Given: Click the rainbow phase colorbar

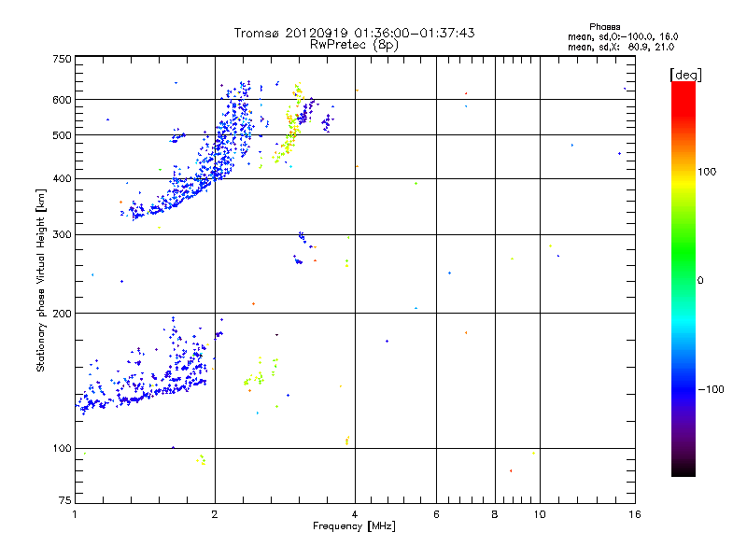Looking at the screenshot, I should click(684, 278).
